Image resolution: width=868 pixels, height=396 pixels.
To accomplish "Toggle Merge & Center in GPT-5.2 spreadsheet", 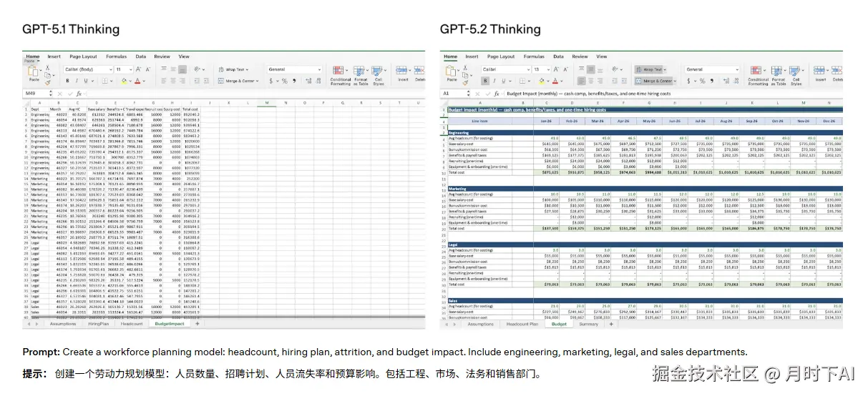I will [653, 81].
